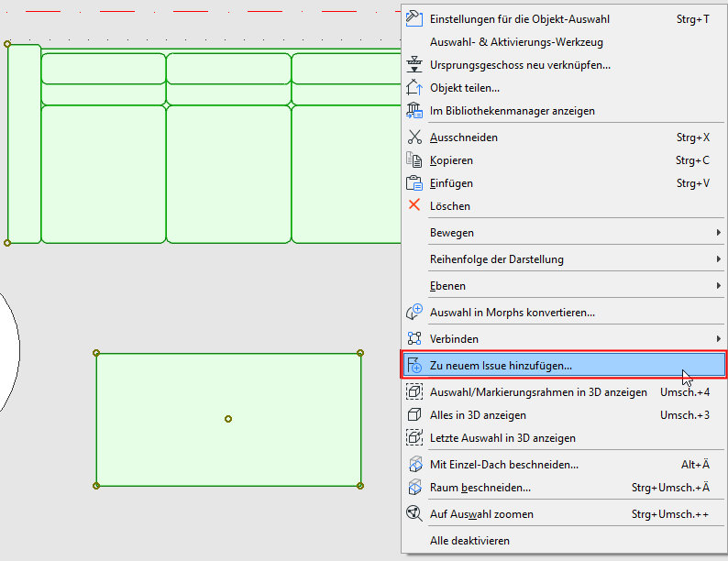The width and height of the screenshot is (728, 561).
Task: Click the table's upper-left corner hotspot
Action: pyautogui.click(x=96, y=353)
